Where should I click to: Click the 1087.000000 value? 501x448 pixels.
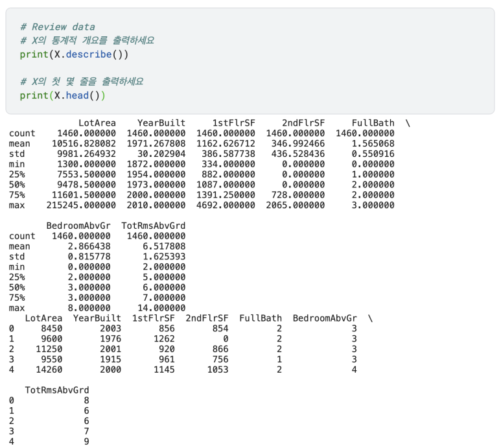[x=226, y=184]
